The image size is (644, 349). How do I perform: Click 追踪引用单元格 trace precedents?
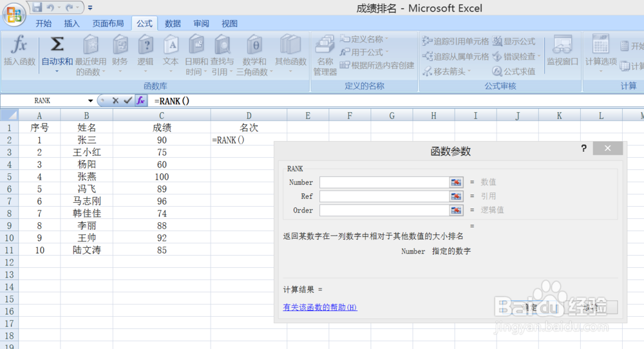pyautogui.click(x=455, y=41)
